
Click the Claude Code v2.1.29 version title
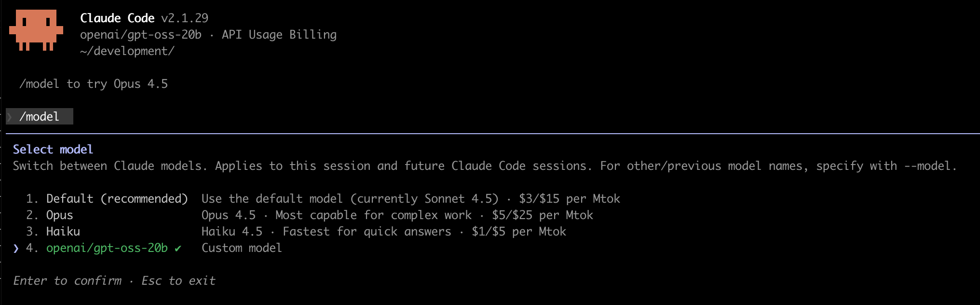pos(144,18)
